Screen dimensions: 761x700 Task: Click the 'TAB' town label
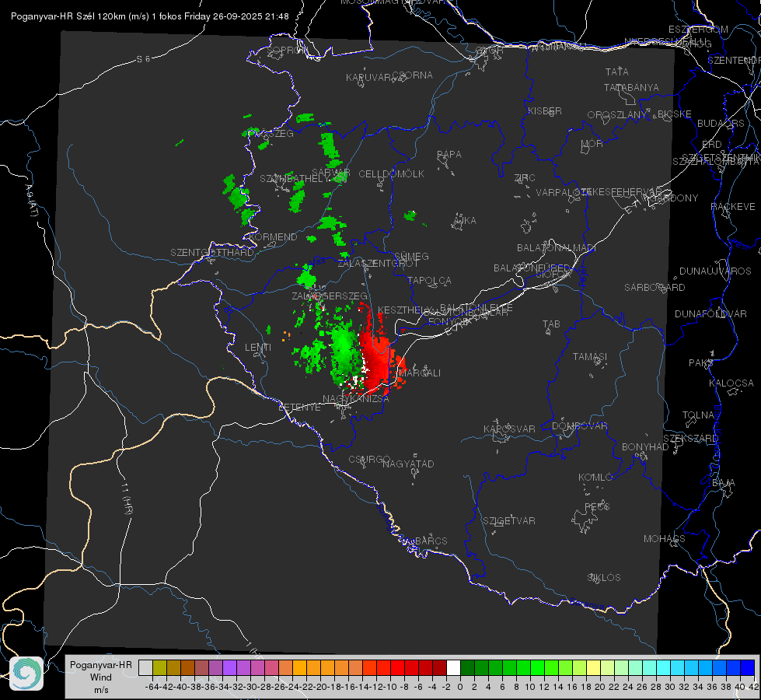[x=551, y=324]
